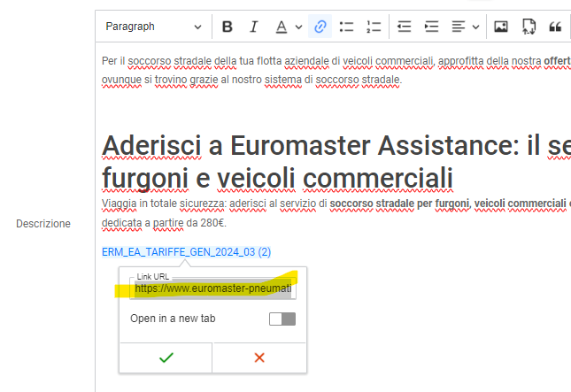Click the Descrizione field label
This screenshot has height=392, width=571.
pos(43,224)
